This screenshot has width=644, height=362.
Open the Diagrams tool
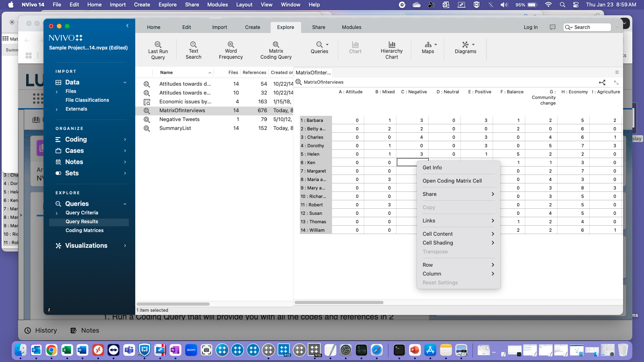[x=466, y=49]
